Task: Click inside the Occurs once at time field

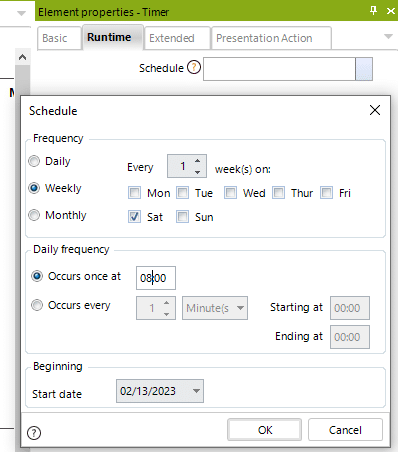Action: (x=156, y=278)
